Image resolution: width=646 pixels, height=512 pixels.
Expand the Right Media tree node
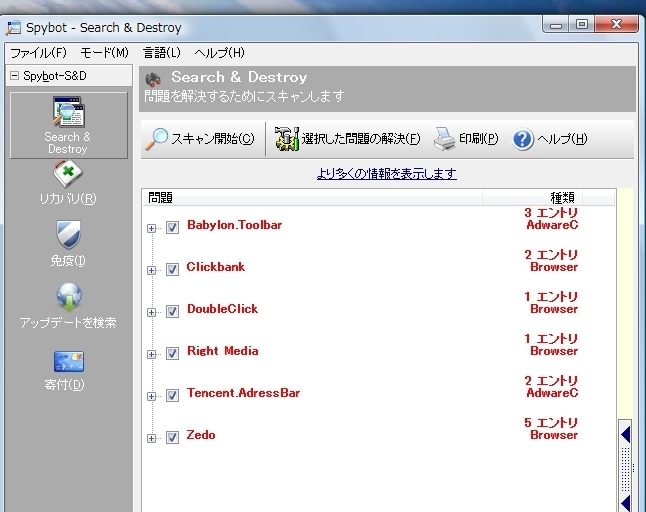[x=152, y=354]
